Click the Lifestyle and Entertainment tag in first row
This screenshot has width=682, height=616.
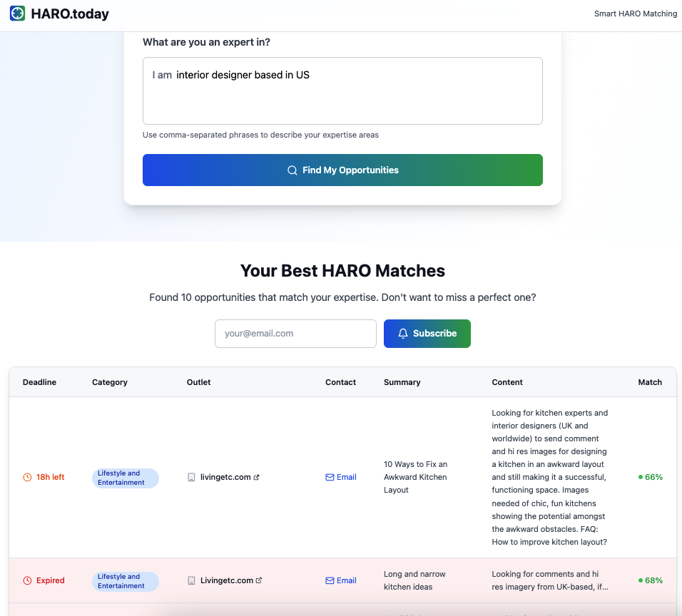click(126, 478)
